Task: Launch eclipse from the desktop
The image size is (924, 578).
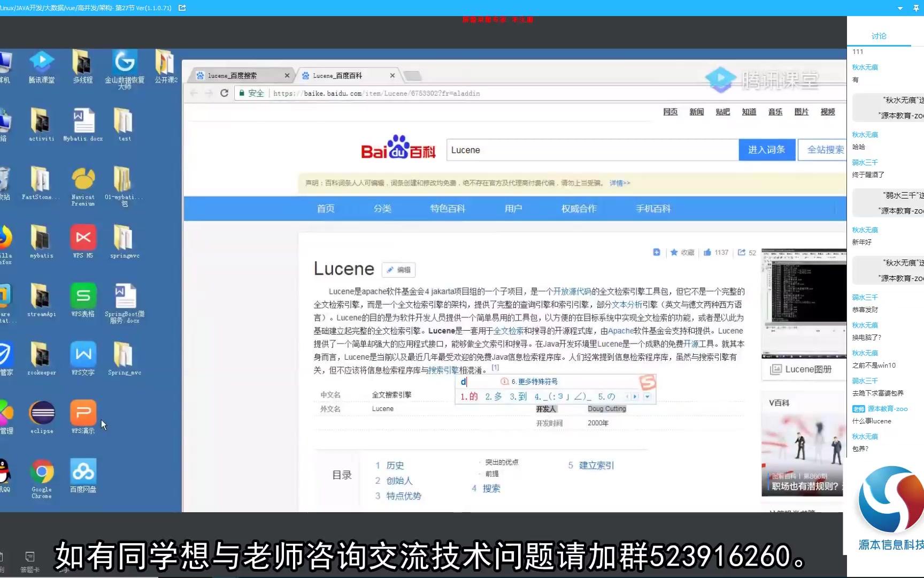Action: [42, 417]
